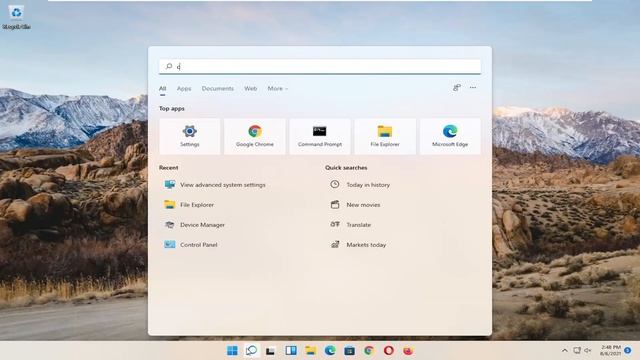Open Command Prompt tile in Top apps
The height and width of the screenshot is (360, 640).
[320, 136]
